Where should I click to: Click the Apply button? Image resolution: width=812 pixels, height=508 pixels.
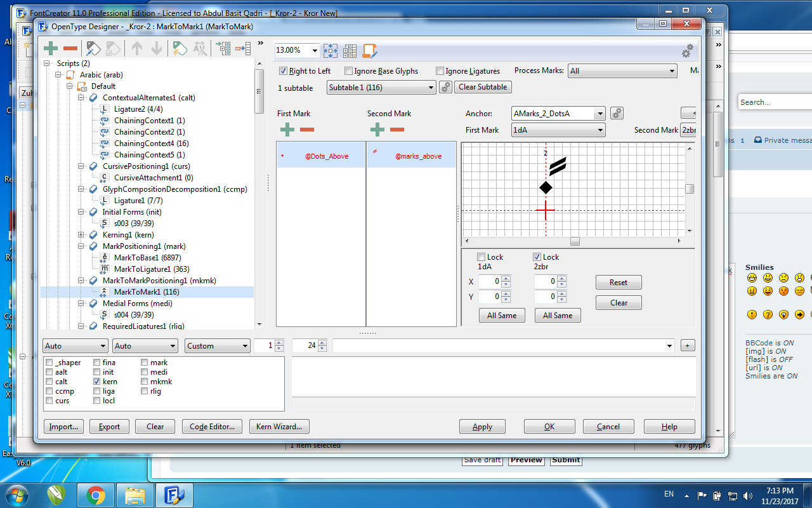tap(482, 427)
